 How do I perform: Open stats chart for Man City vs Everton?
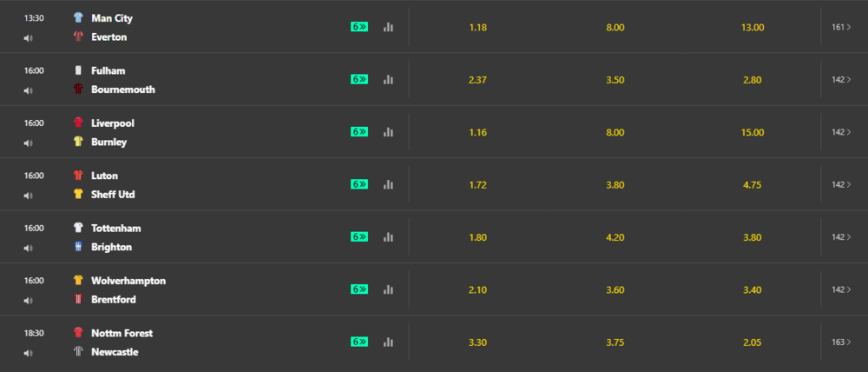388,27
